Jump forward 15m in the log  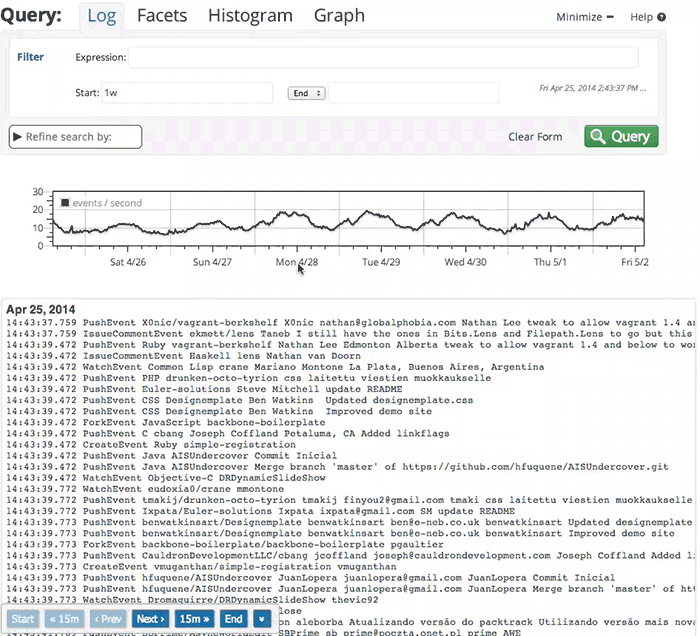coord(194,619)
